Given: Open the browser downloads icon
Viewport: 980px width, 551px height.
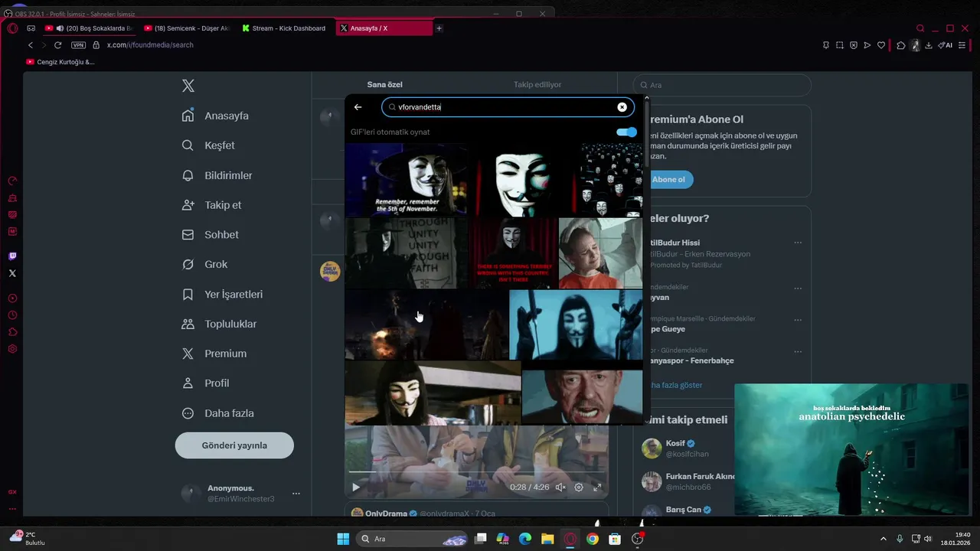Looking at the screenshot, I should tap(929, 45).
